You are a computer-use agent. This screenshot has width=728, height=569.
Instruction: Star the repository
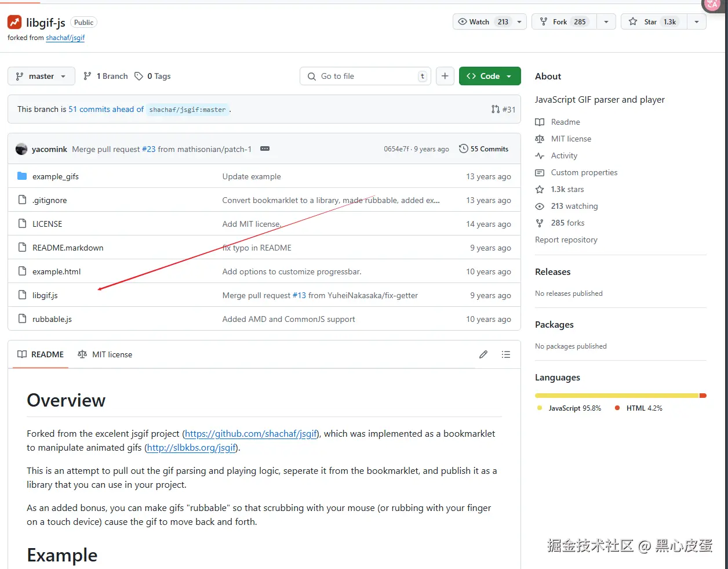pyautogui.click(x=654, y=21)
